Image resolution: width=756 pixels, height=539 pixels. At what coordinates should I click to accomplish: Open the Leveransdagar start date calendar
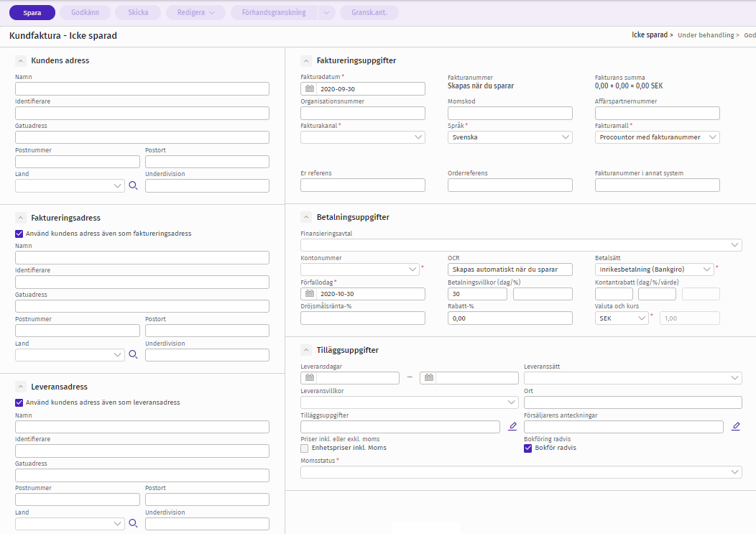click(310, 377)
